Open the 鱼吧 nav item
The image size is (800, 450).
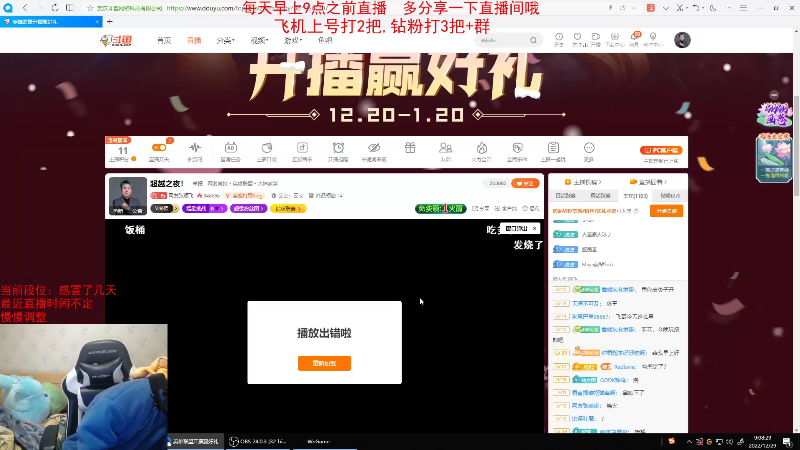coord(325,40)
